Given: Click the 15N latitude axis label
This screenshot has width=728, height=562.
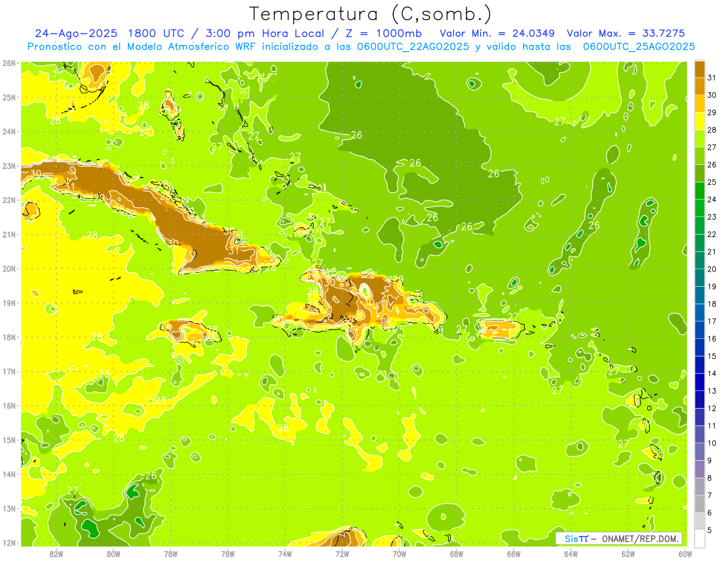Looking at the screenshot, I should [x=8, y=440].
